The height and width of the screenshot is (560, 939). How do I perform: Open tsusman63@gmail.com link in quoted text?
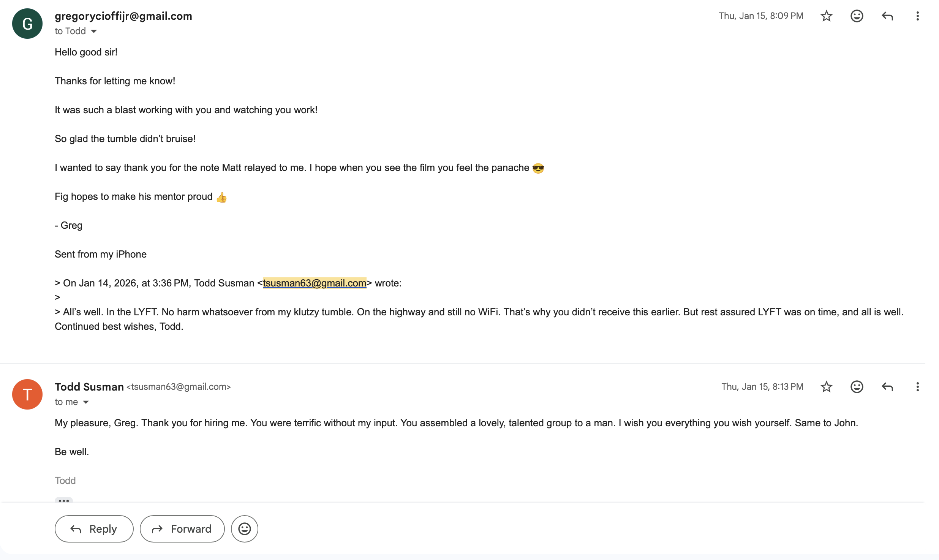click(x=315, y=283)
